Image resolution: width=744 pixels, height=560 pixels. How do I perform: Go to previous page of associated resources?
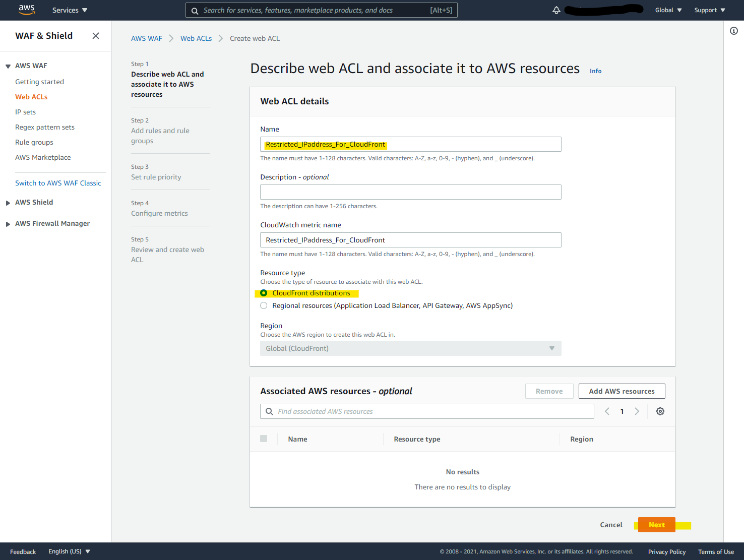607,411
